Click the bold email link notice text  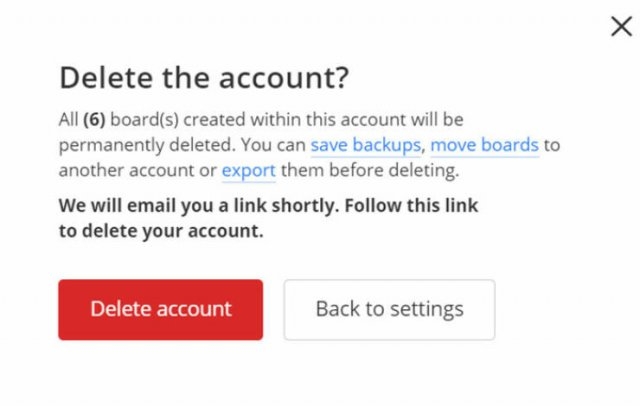268,206
